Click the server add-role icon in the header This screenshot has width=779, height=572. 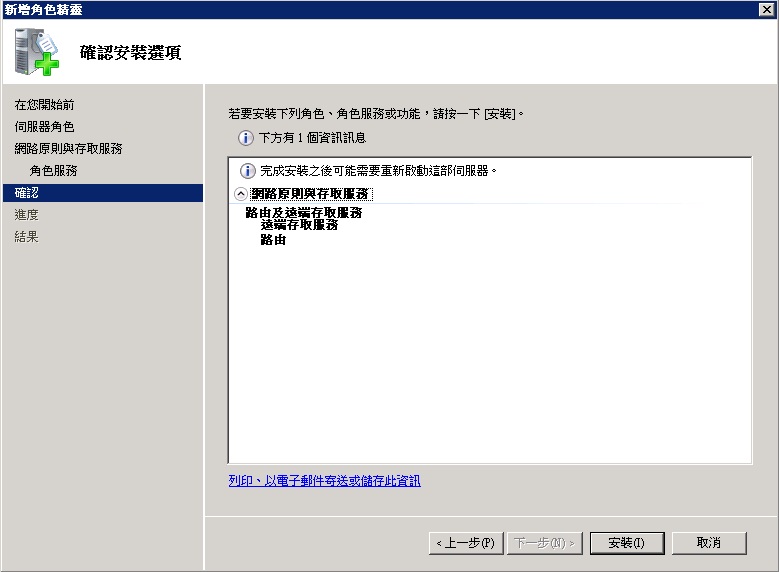tap(36, 52)
